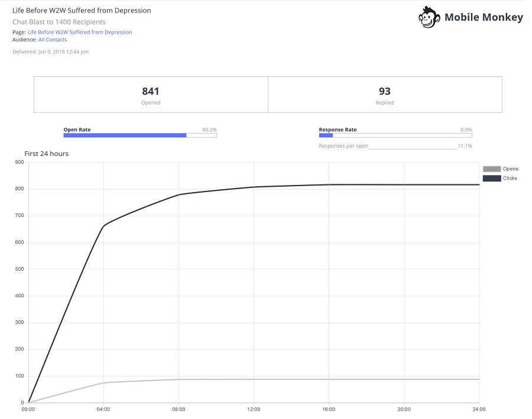532x419 pixels.
Task: Click the Opens legend label
Action: pos(510,169)
